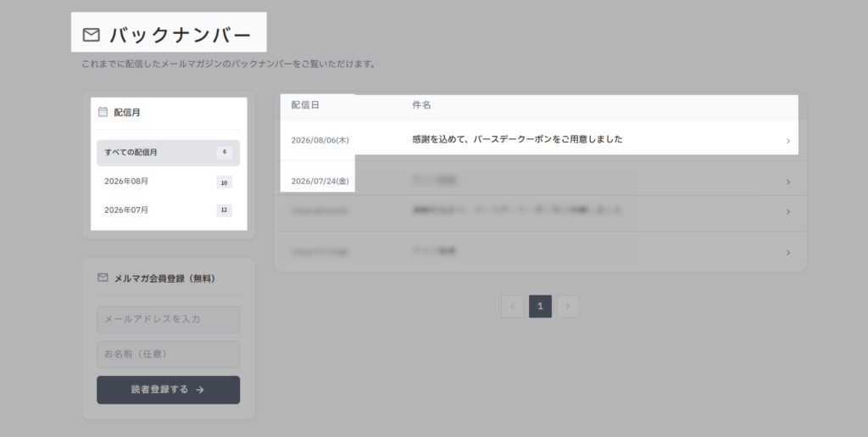Click the 読者登録する button
This screenshot has width=868, height=437.
(169, 390)
